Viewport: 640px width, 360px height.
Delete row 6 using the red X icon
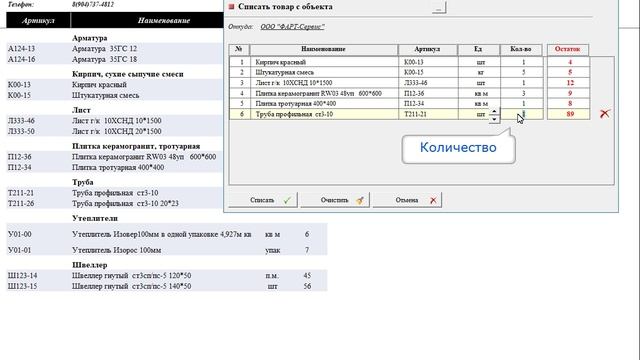(604, 113)
